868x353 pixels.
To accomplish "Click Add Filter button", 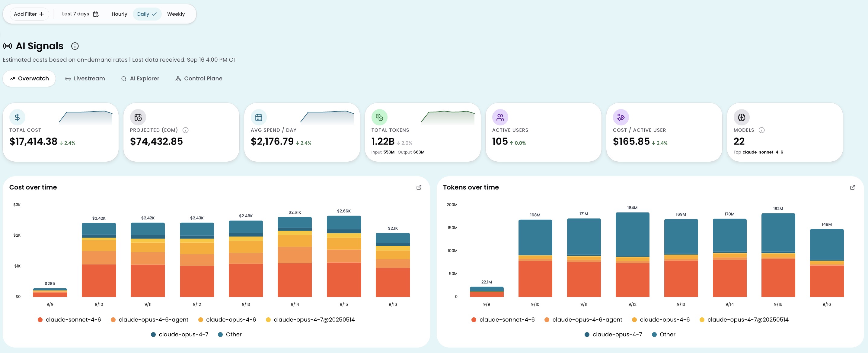I will coord(29,14).
